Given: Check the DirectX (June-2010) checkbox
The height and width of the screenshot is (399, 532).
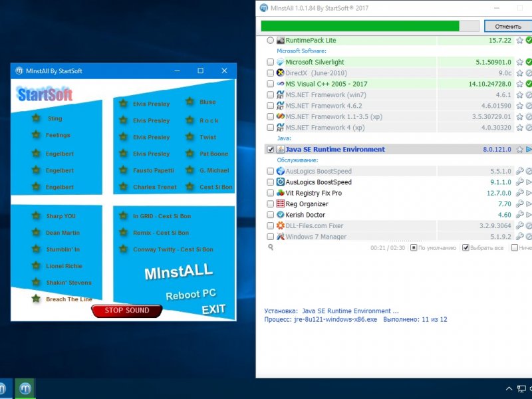Looking at the screenshot, I should click(270, 73).
